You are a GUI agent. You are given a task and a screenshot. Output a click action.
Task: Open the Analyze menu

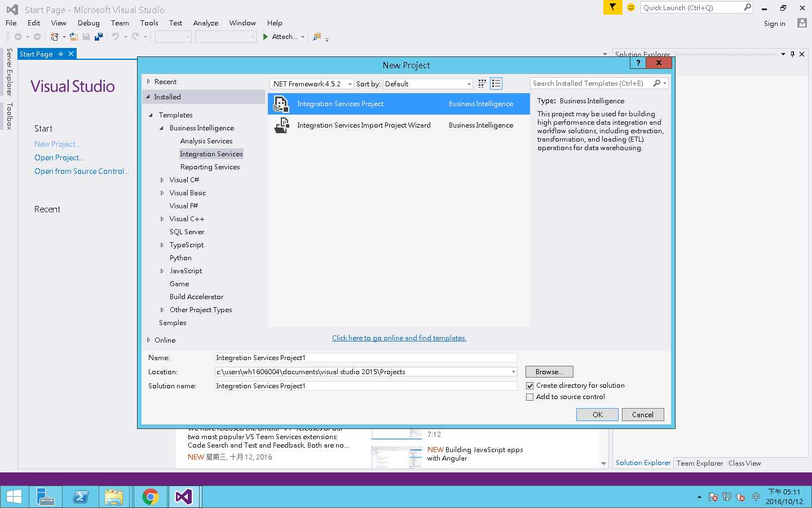click(x=206, y=23)
